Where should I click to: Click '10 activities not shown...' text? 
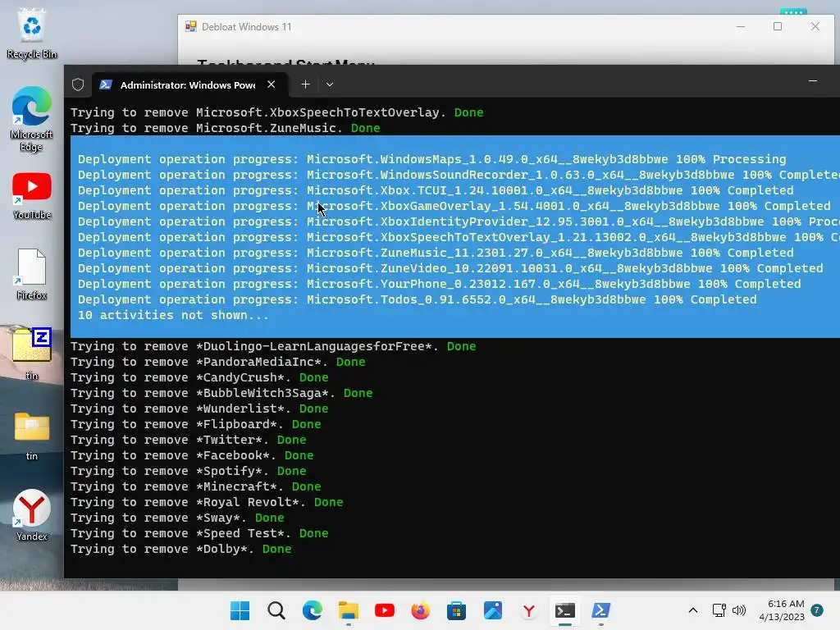(x=173, y=315)
